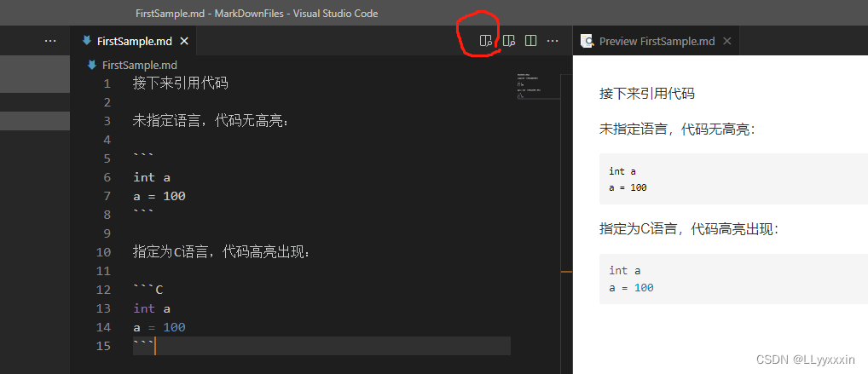Click highlighted 'a = 100' on line 14
The width and height of the screenshot is (868, 374).
[159, 327]
